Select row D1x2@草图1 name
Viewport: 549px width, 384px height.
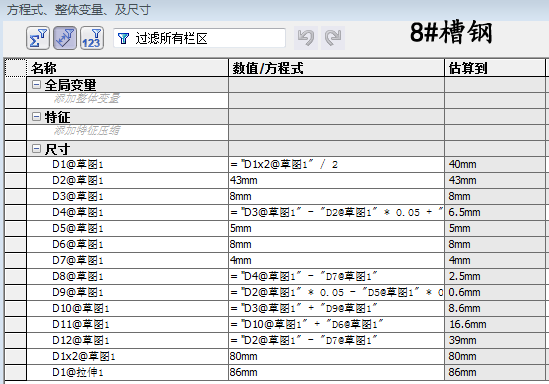[84, 356]
